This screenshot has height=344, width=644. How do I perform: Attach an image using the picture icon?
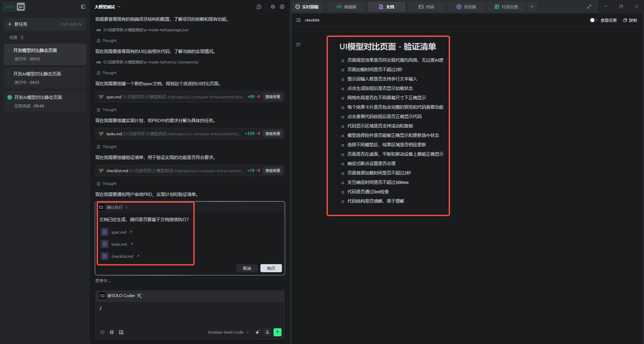pos(121,332)
